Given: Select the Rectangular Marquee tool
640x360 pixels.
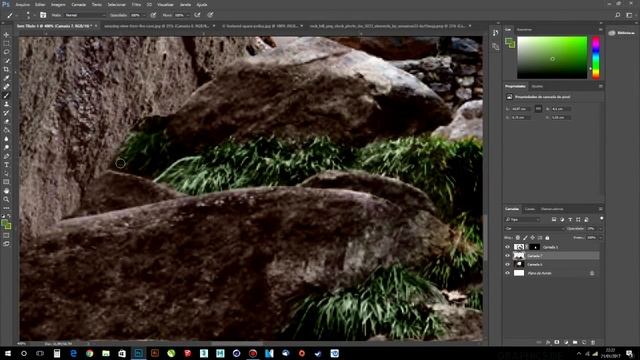Looking at the screenshot, I should [x=6, y=43].
